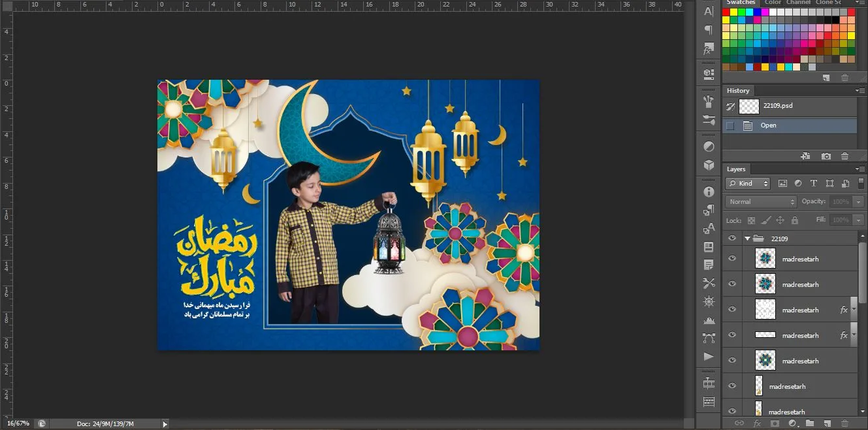Delete layer trash icon in Layers panel
This screenshot has height=430, width=868.
pyautogui.click(x=844, y=423)
